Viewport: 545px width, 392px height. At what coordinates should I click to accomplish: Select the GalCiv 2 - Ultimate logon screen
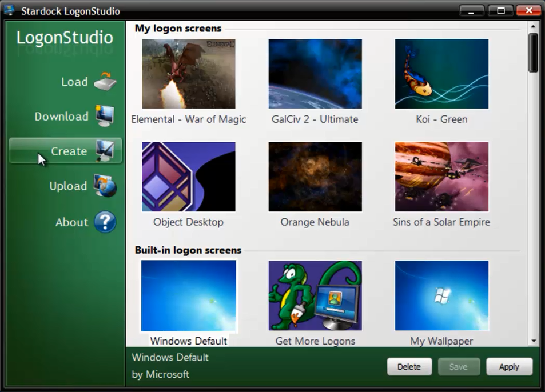pos(315,73)
